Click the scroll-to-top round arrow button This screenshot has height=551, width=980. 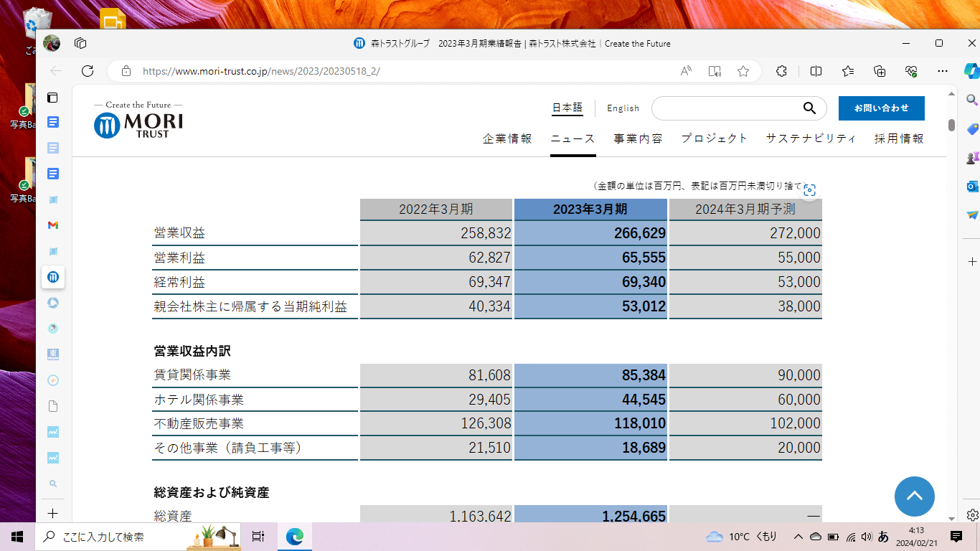(914, 496)
